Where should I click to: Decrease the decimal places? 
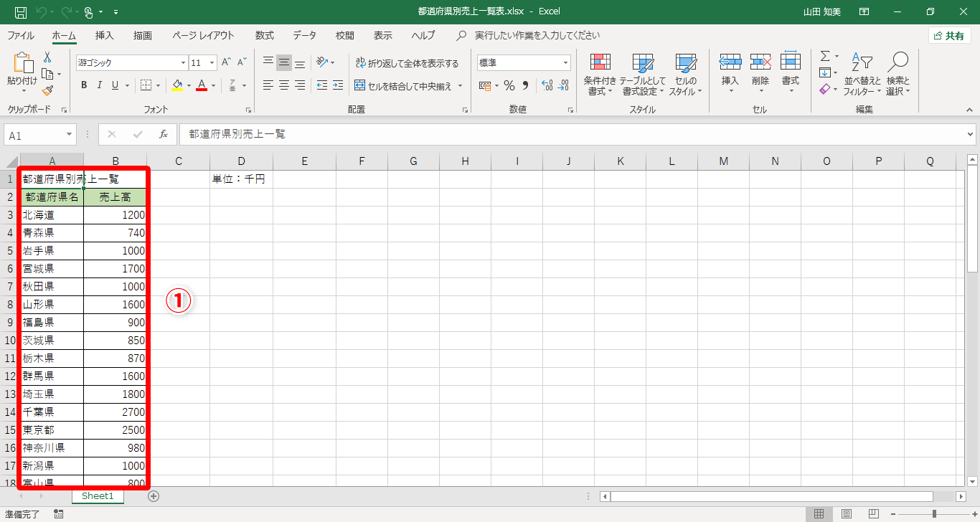click(x=563, y=85)
